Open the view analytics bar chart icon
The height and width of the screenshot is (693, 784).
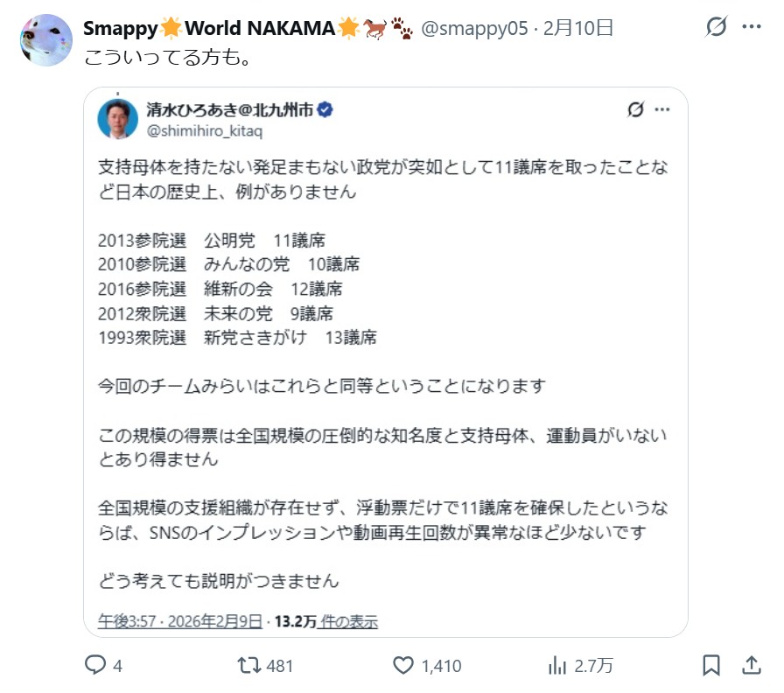click(x=557, y=666)
